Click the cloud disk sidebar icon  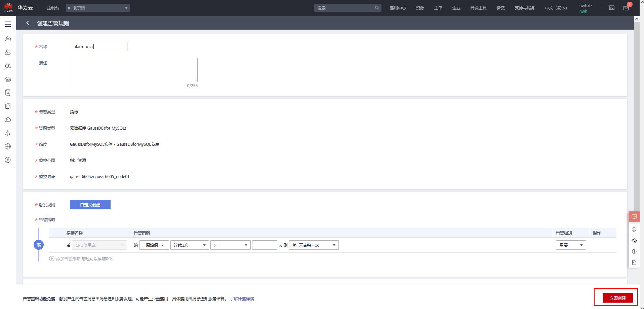pos(8,79)
